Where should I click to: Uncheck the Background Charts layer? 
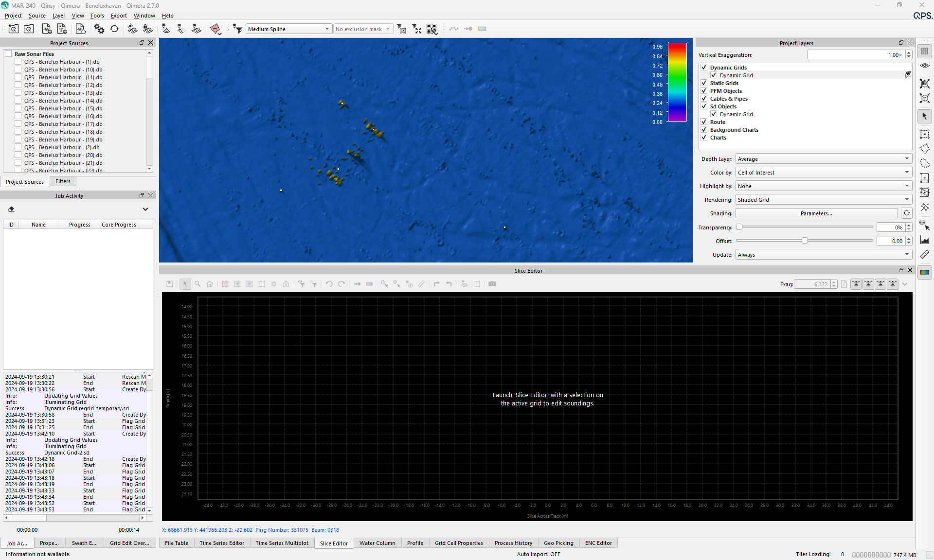704,129
